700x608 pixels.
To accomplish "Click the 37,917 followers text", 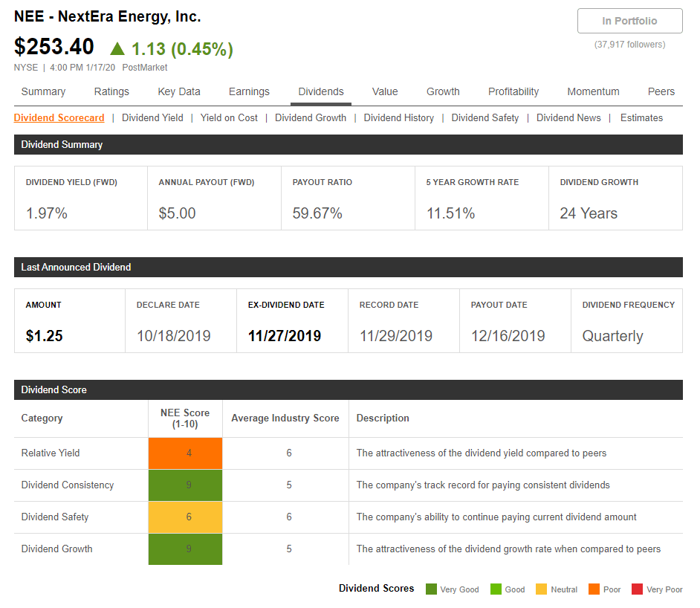I will 629,45.
